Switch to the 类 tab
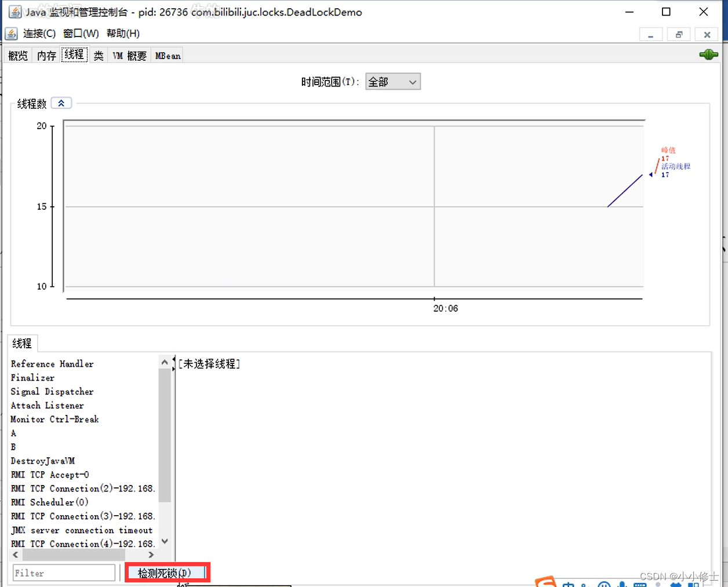Viewport: 728px width, 587px height. pyautogui.click(x=99, y=56)
